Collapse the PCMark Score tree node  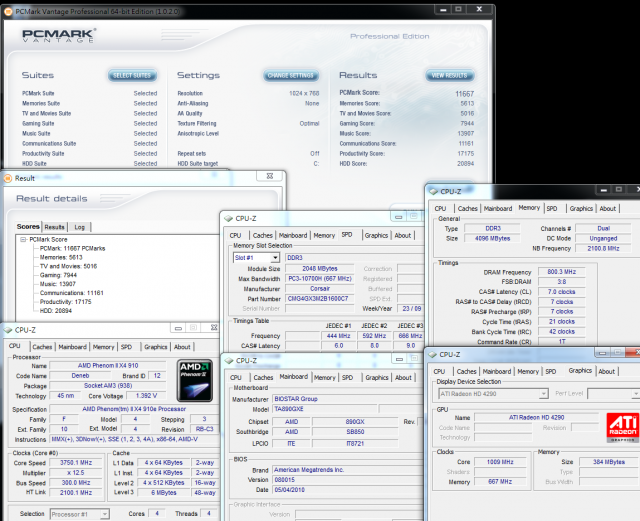click(x=23, y=239)
